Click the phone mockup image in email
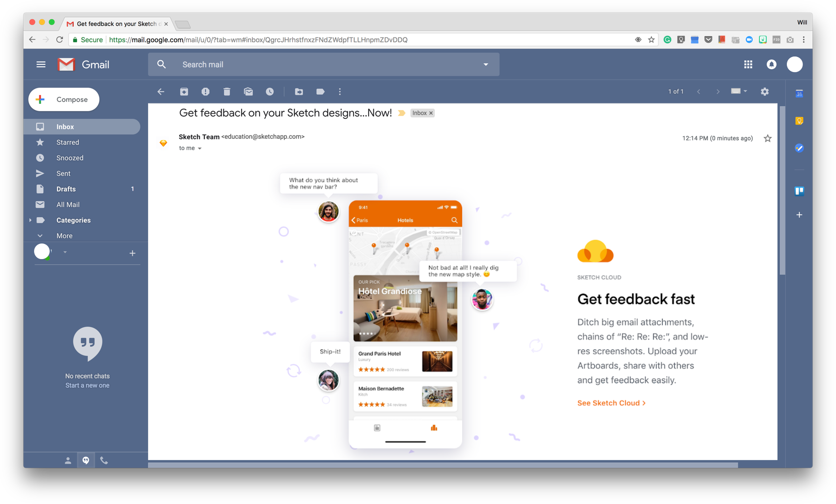Screen dimensions: 836x504 click(405, 324)
